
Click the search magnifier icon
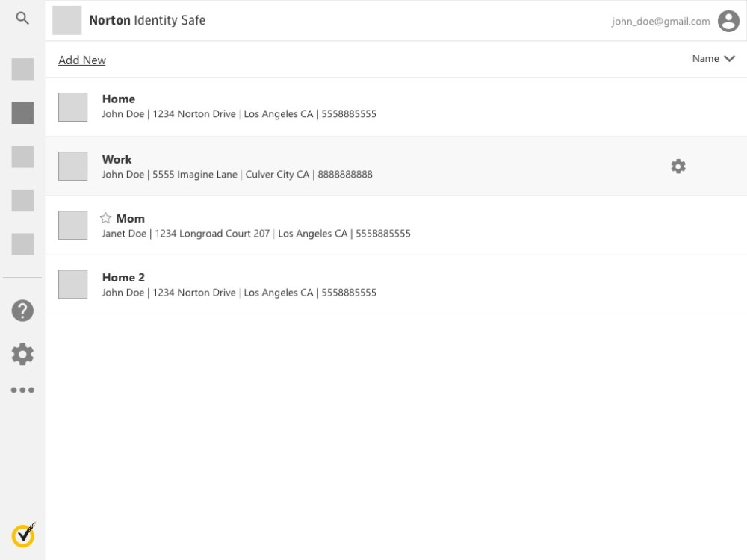coord(22,19)
